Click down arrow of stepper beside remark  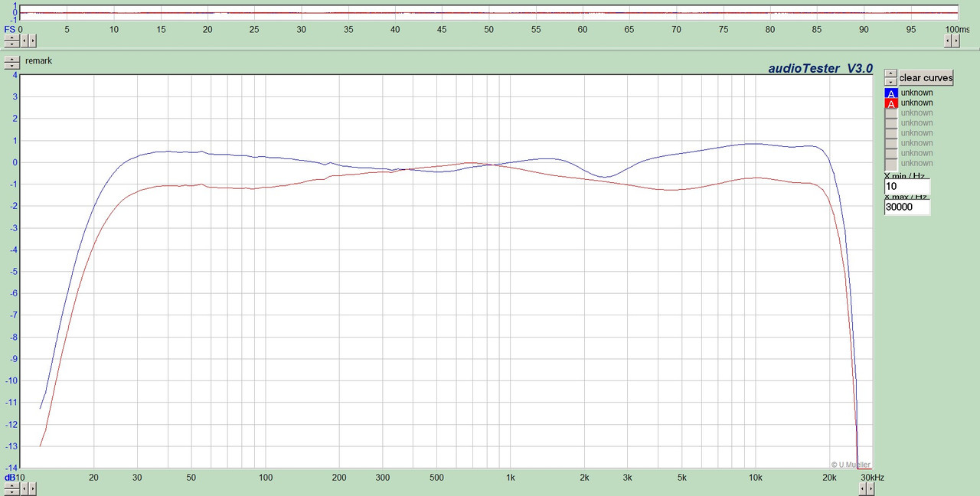(11, 67)
